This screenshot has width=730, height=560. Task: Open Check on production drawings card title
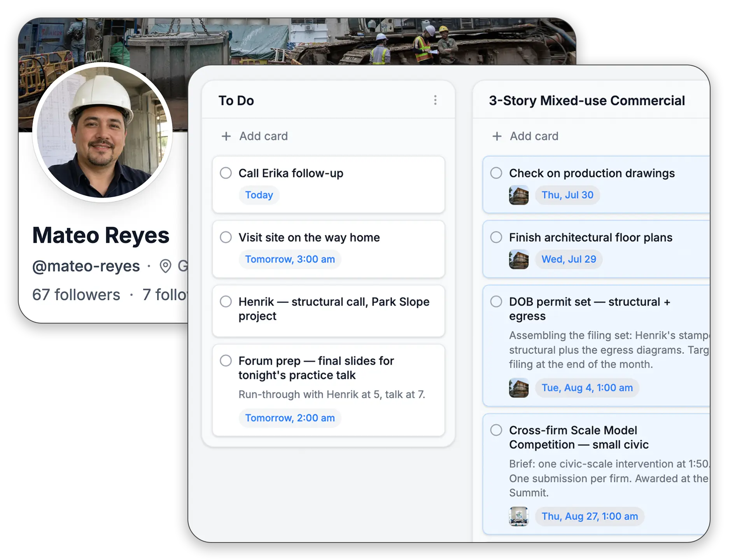click(592, 173)
